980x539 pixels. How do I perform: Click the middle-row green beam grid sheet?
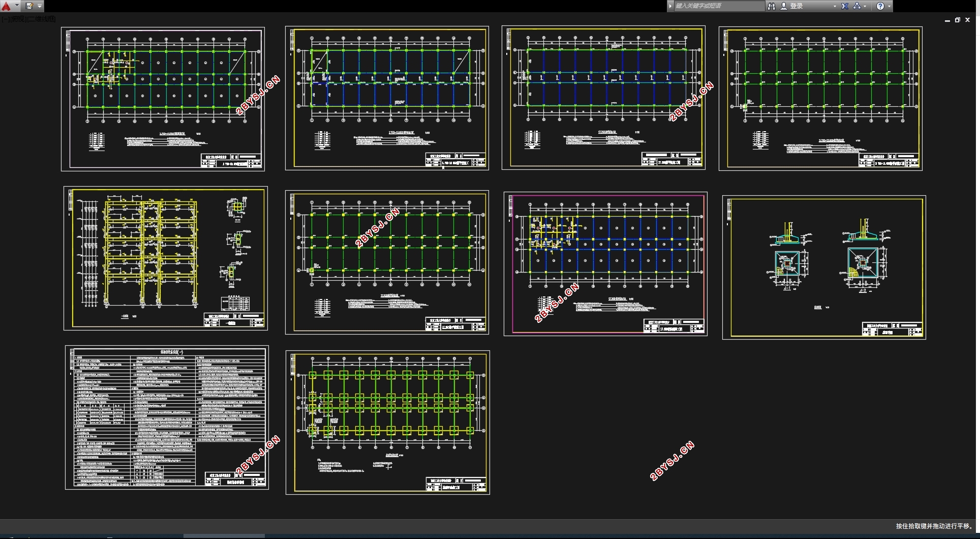click(x=387, y=262)
